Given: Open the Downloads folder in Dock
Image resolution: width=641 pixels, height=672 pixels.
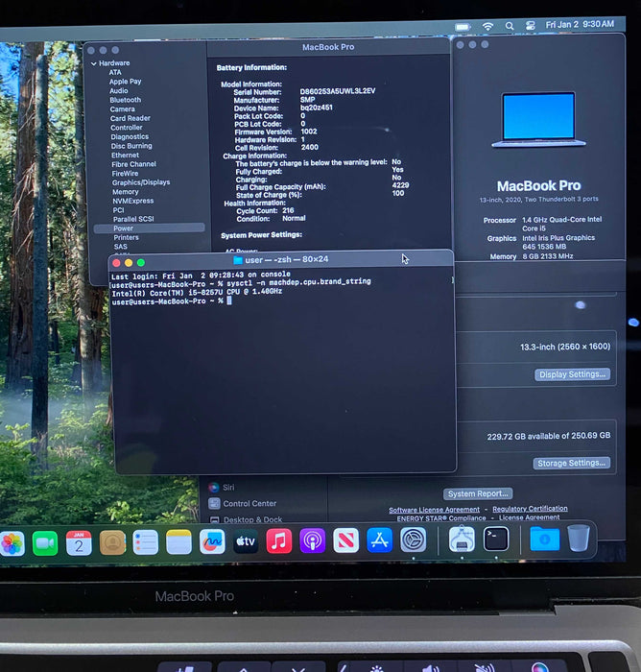Looking at the screenshot, I should pos(545,539).
